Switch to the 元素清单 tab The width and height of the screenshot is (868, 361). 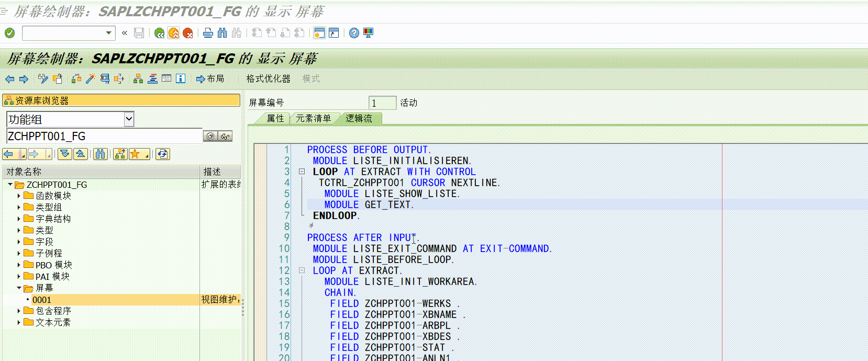tap(313, 119)
